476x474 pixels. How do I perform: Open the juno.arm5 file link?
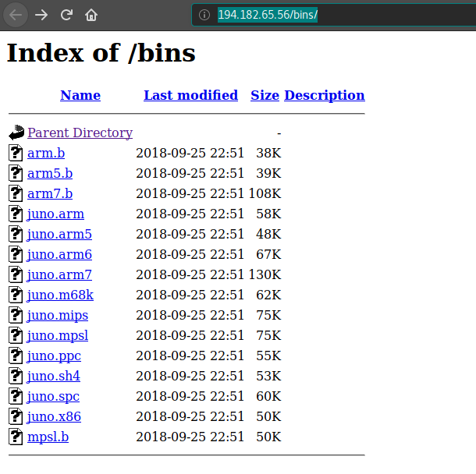tap(59, 234)
